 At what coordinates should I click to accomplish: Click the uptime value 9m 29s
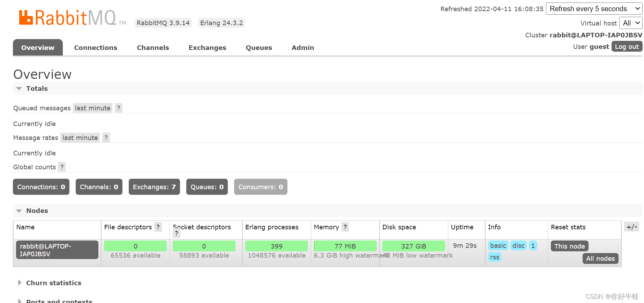coord(465,245)
